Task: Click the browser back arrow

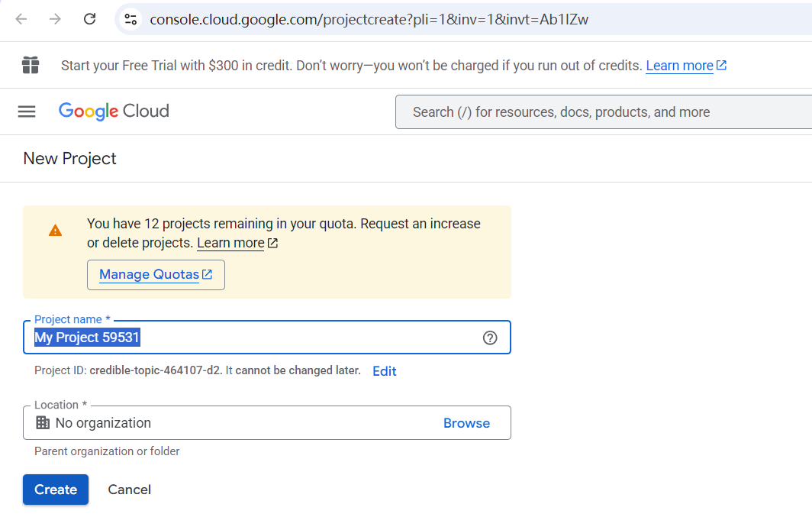Action: pos(21,19)
